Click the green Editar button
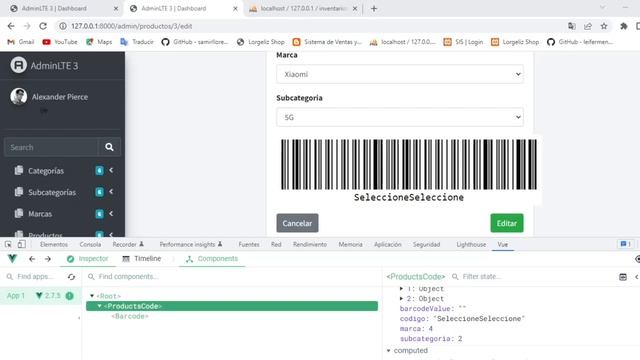The image size is (640, 360). pyautogui.click(x=507, y=223)
